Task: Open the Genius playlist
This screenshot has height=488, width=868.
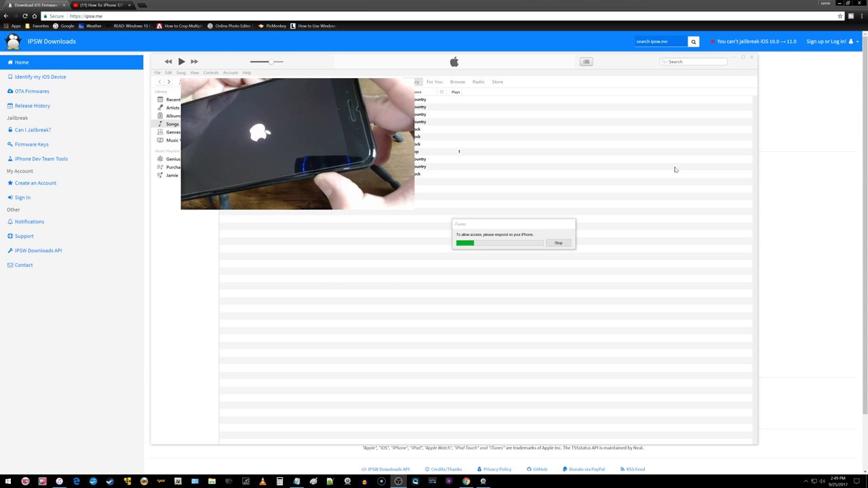Action: [x=169, y=159]
